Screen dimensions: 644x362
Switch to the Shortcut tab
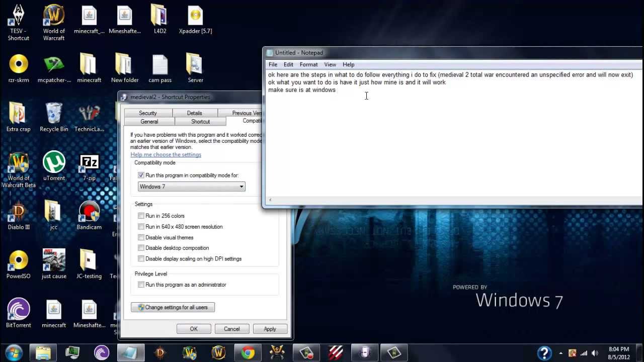[200, 122]
